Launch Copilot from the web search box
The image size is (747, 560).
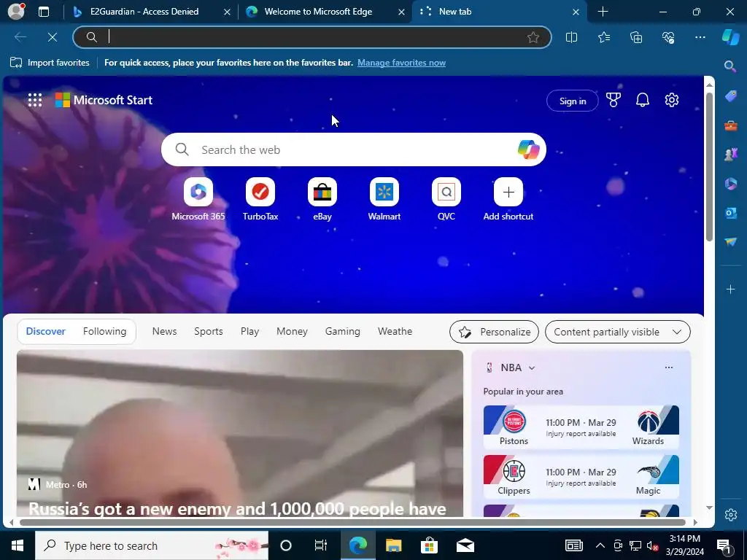[528, 149]
